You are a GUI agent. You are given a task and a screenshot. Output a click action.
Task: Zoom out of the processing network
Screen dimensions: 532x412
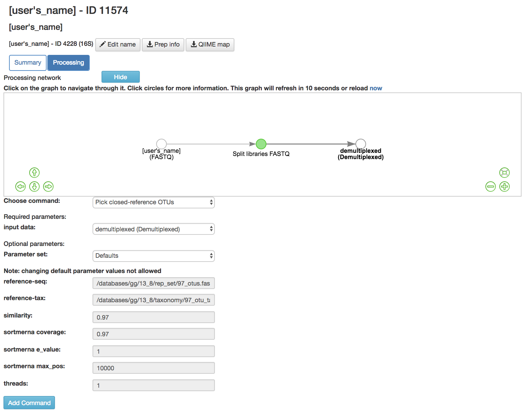[x=491, y=187]
